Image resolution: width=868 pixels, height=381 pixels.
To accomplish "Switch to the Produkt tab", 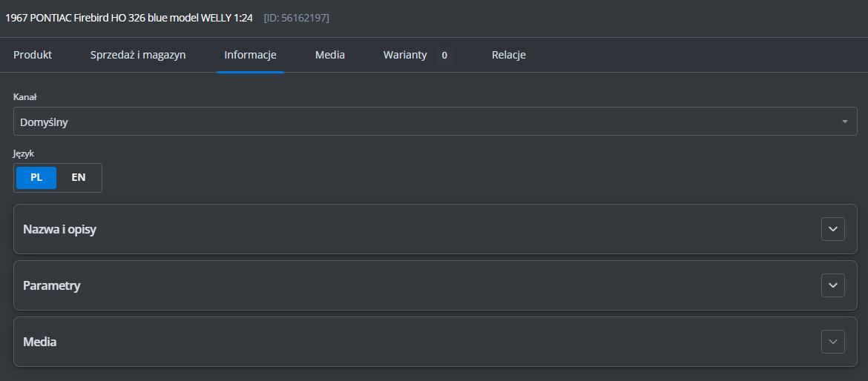I will 33,55.
